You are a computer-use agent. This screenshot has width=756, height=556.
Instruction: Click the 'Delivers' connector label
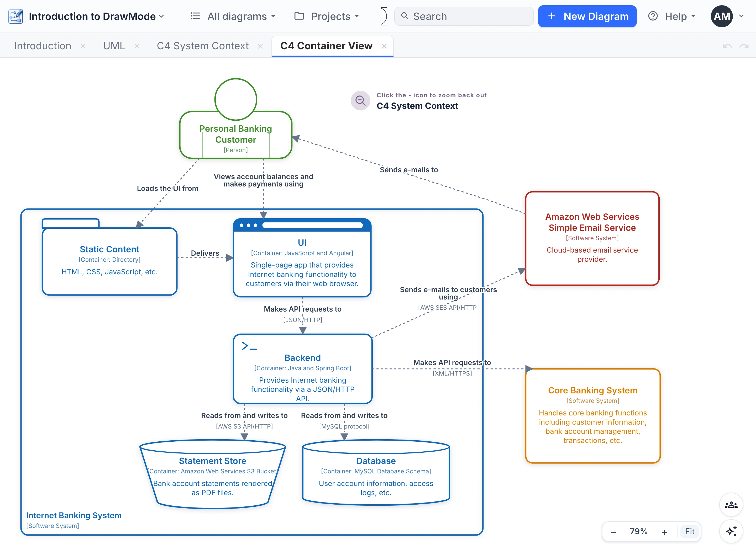(205, 253)
